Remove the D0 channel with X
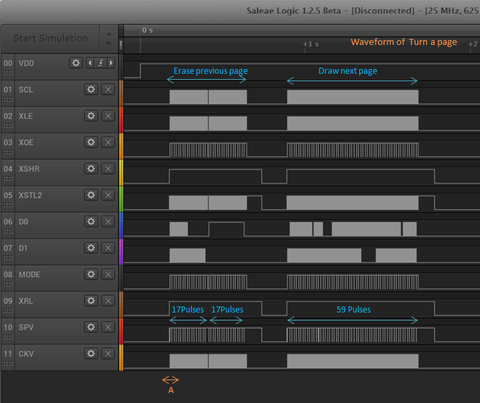The height and width of the screenshot is (403, 480). point(108,221)
